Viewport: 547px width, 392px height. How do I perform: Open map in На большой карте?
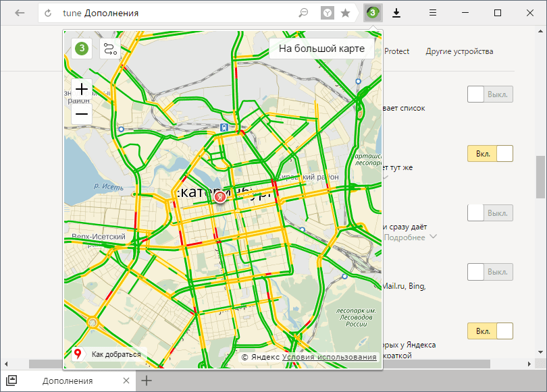pos(321,49)
